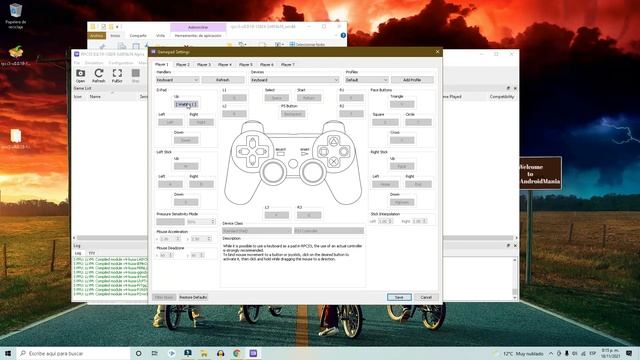Click the PS Button binding button
The image size is (640, 360).
click(x=293, y=114)
